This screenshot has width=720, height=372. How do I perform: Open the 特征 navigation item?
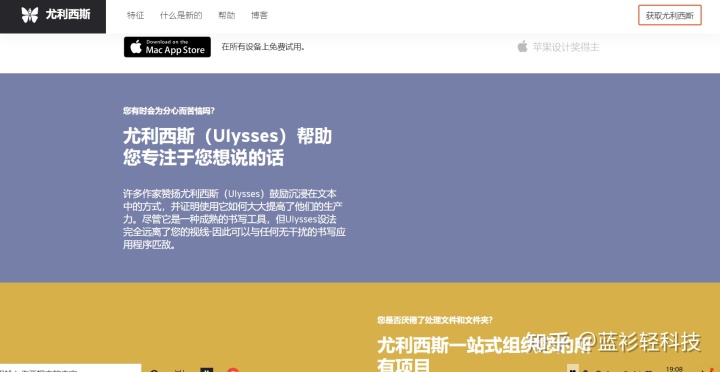click(x=135, y=15)
